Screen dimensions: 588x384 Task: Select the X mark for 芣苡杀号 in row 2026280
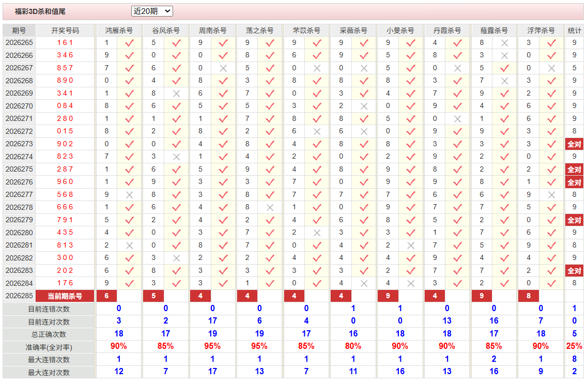(317, 233)
